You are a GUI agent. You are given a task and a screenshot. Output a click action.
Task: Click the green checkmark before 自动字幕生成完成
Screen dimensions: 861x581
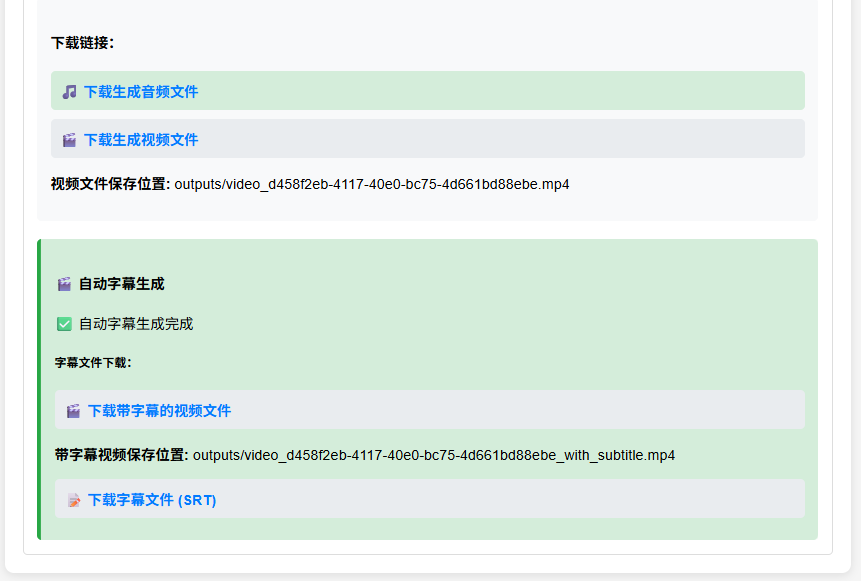(64, 324)
